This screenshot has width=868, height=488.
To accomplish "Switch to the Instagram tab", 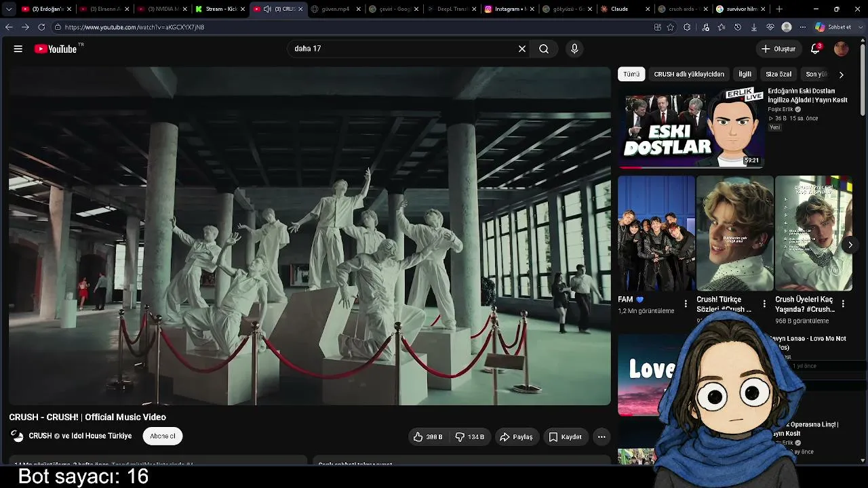I will (511, 9).
